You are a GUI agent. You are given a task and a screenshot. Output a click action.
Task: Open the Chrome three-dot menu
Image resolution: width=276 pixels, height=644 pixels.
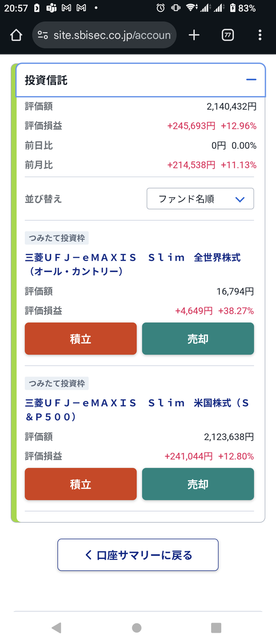pyautogui.click(x=260, y=35)
